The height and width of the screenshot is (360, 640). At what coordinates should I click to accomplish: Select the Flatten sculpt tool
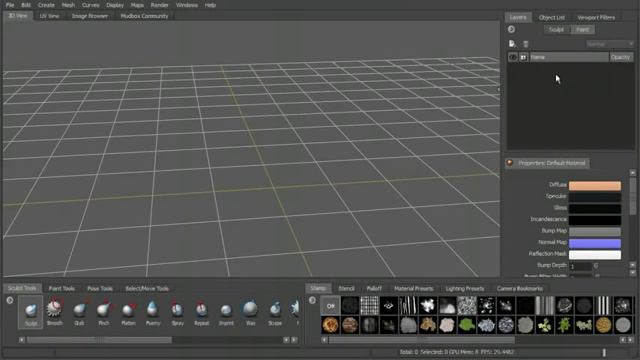tap(128, 312)
